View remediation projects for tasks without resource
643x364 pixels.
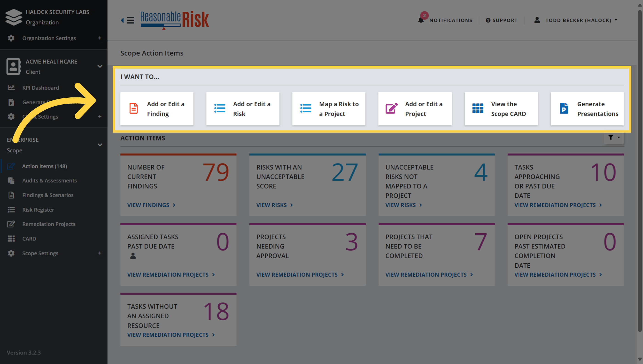[171, 335]
